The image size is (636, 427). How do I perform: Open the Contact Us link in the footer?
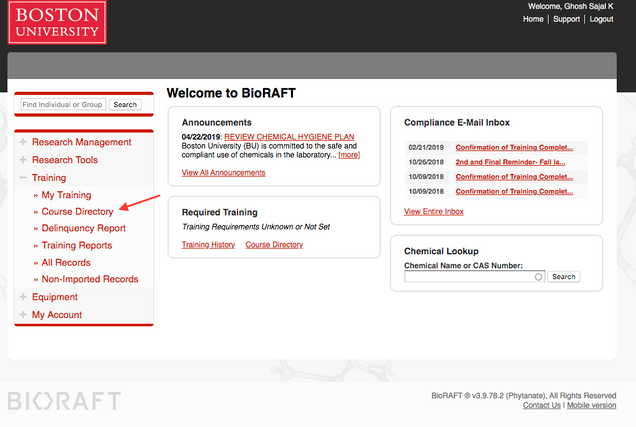pyautogui.click(x=541, y=405)
